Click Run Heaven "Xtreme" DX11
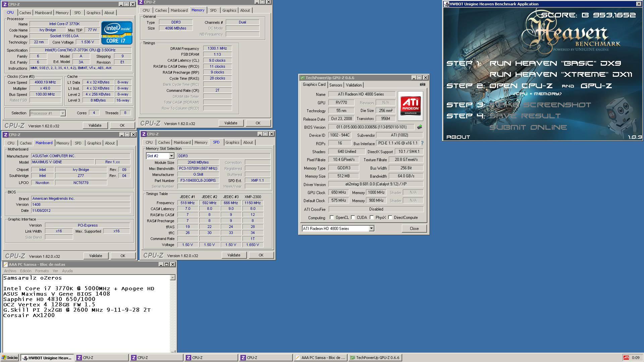 coord(561,74)
